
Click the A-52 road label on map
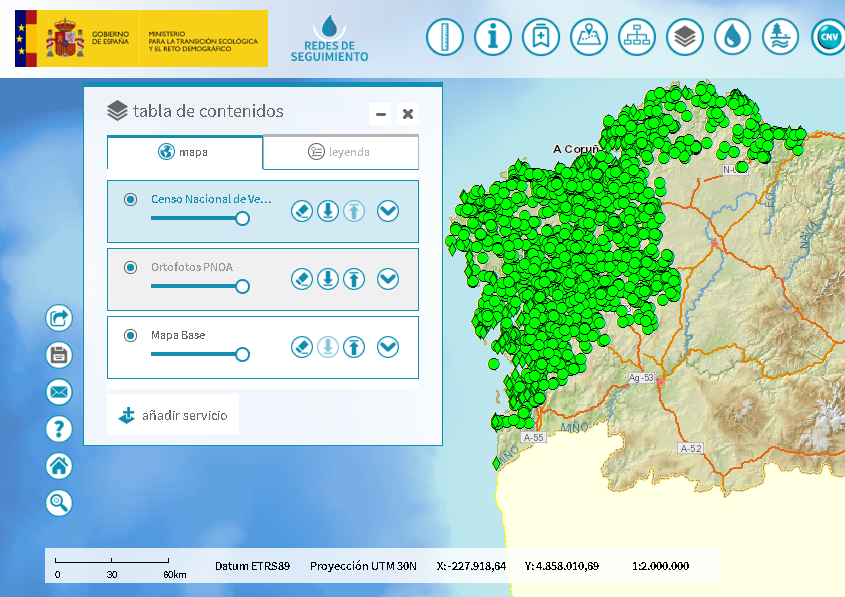click(x=690, y=448)
